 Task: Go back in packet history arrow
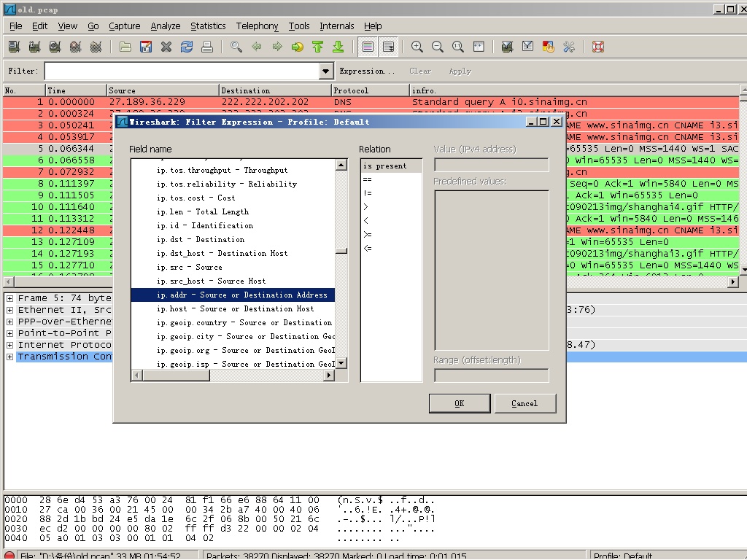[x=257, y=47]
